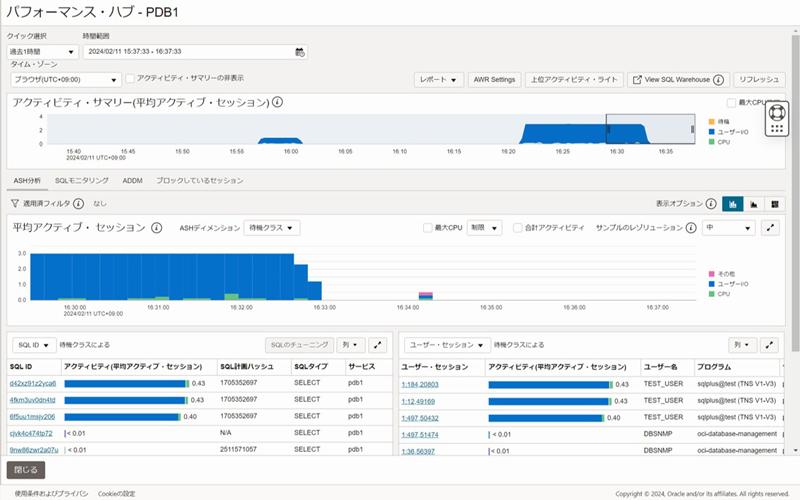The image size is (800, 500).
Task: Click the Cookie settings link
Action: pos(116,494)
